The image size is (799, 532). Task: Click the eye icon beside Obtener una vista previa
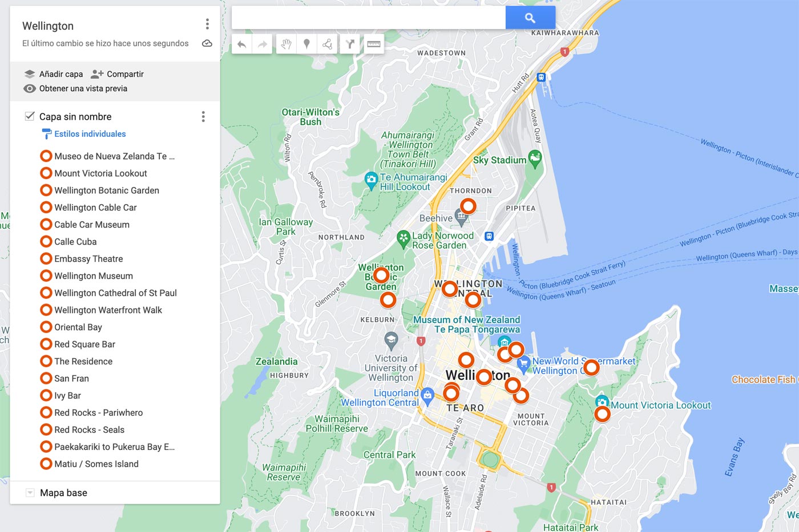click(29, 88)
